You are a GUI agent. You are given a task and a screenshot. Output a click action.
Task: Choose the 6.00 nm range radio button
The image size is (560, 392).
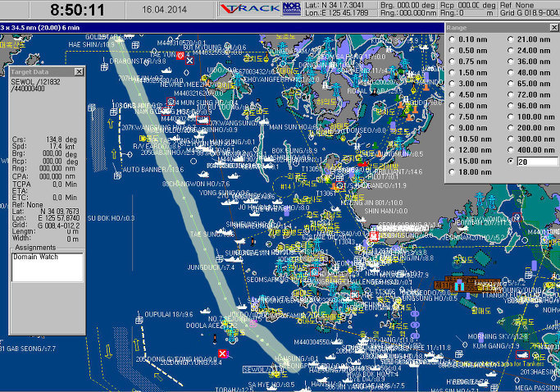pos(453,106)
